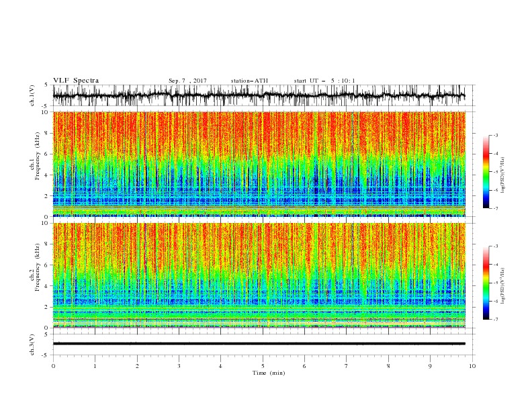Click the ch.2 spectrogram panel
This screenshot has width=532, height=411.
259,275
